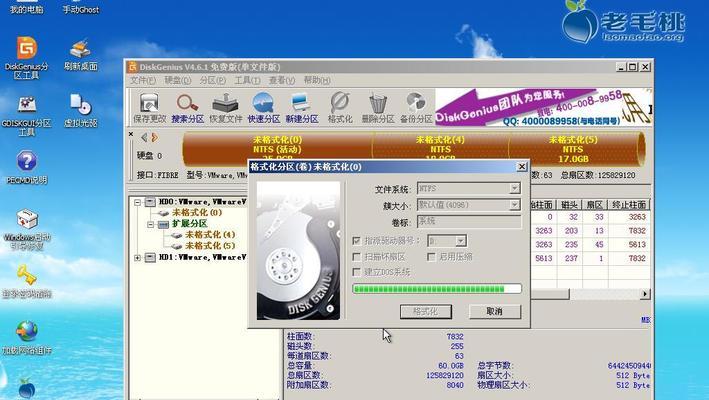Open the 加载网络组件 globe icon
This screenshot has width=709, height=400.
[27, 338]
